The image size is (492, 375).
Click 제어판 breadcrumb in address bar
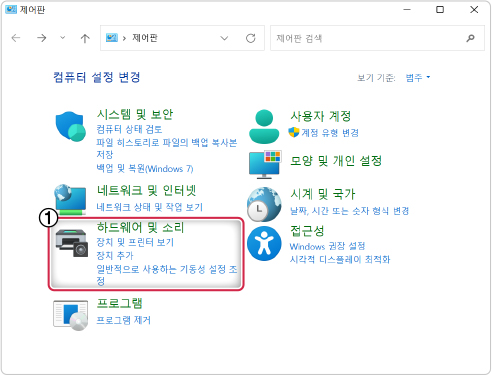click(145, 38)
